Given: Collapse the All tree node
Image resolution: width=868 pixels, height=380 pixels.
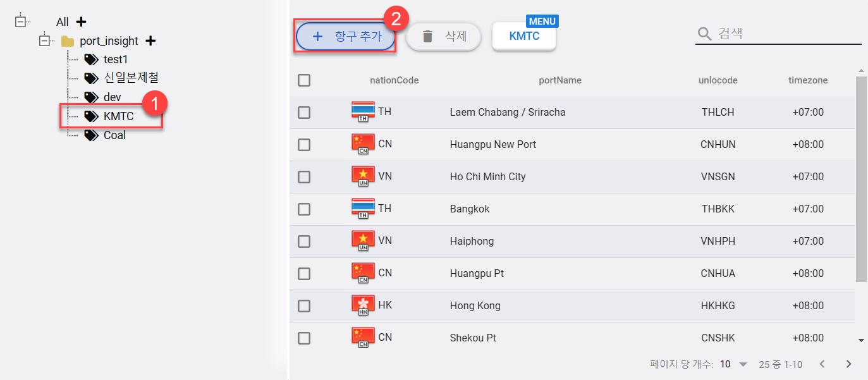Looking at the screenshot, I should click(20, 21).
